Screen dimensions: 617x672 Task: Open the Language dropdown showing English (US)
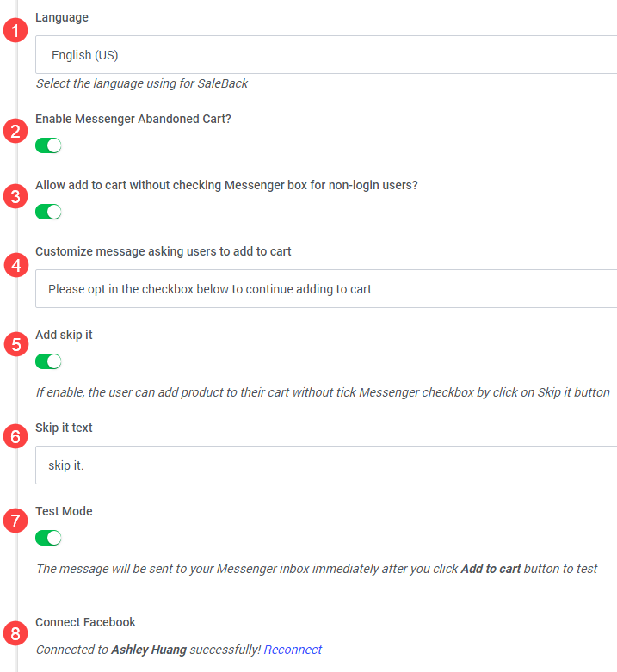click(326, 55)
